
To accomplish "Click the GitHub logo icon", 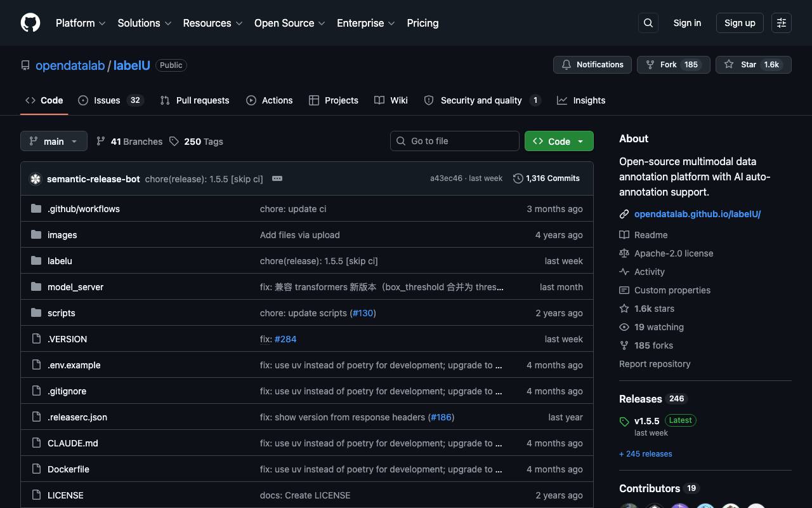I will pyautogui.click(x=30, y=23).
